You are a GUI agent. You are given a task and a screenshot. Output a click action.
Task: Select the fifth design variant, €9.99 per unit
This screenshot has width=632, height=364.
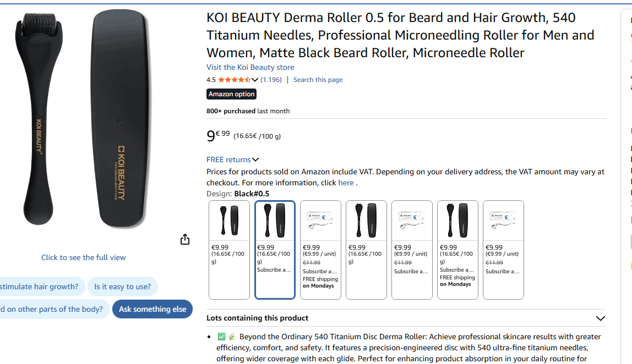(412, 250)
